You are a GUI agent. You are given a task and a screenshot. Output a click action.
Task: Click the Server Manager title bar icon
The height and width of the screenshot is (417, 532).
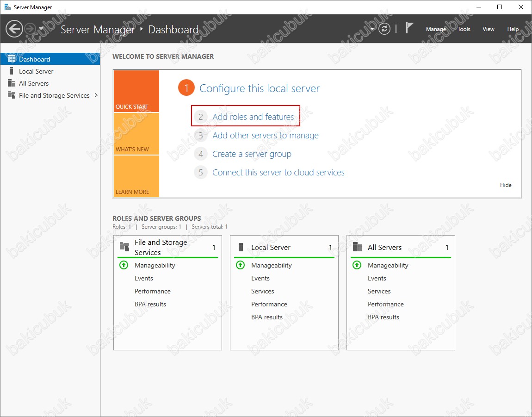(x=7, y=7)
